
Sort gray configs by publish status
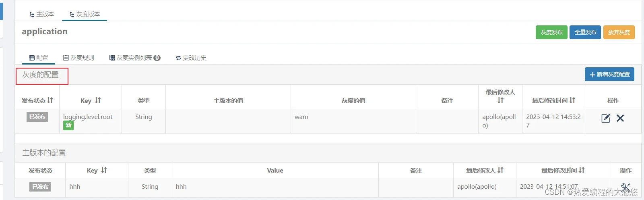50,100
